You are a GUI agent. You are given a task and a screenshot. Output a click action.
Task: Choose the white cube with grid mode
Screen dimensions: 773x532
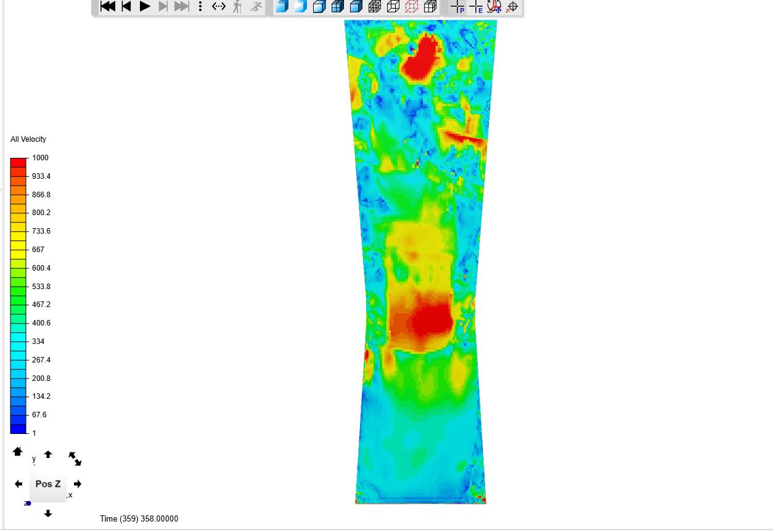coord(430,7)
